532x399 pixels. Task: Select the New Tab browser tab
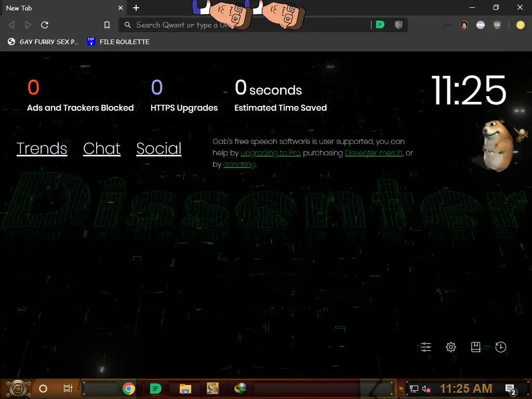63,8
